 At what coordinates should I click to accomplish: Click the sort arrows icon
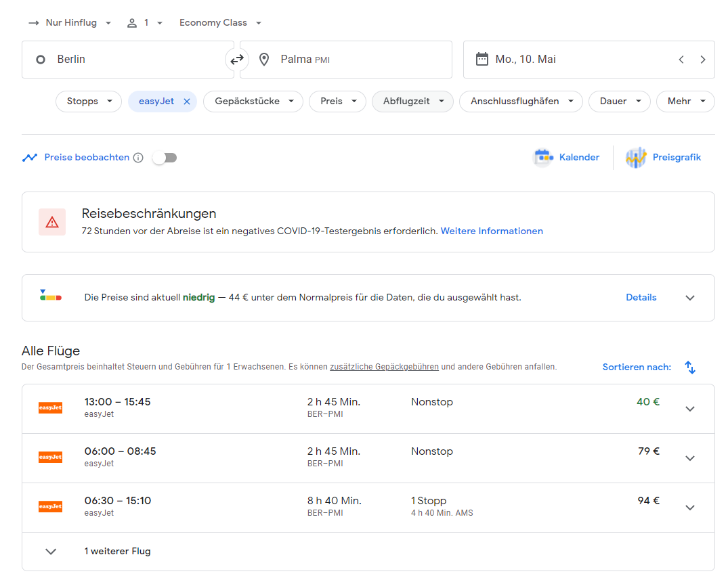click(x=690, y=367)
